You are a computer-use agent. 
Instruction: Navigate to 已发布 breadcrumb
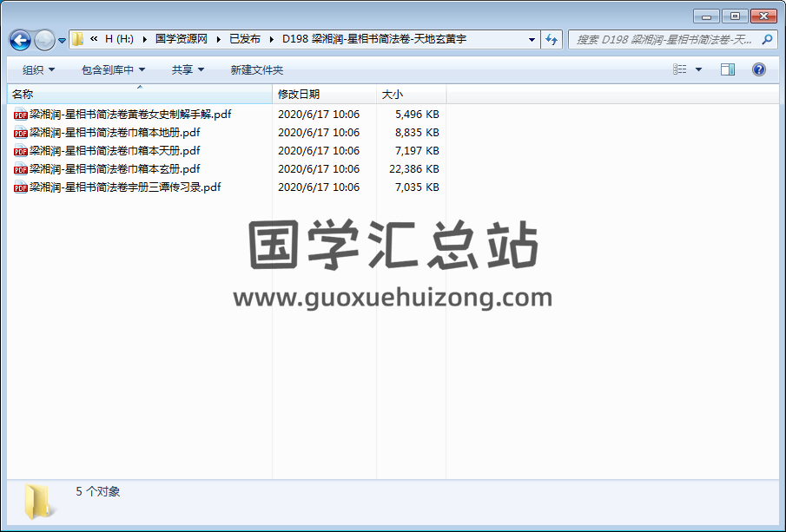245,39
